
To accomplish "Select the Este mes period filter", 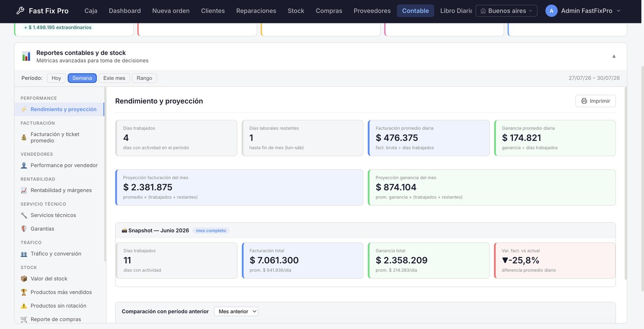I will 114,78.
